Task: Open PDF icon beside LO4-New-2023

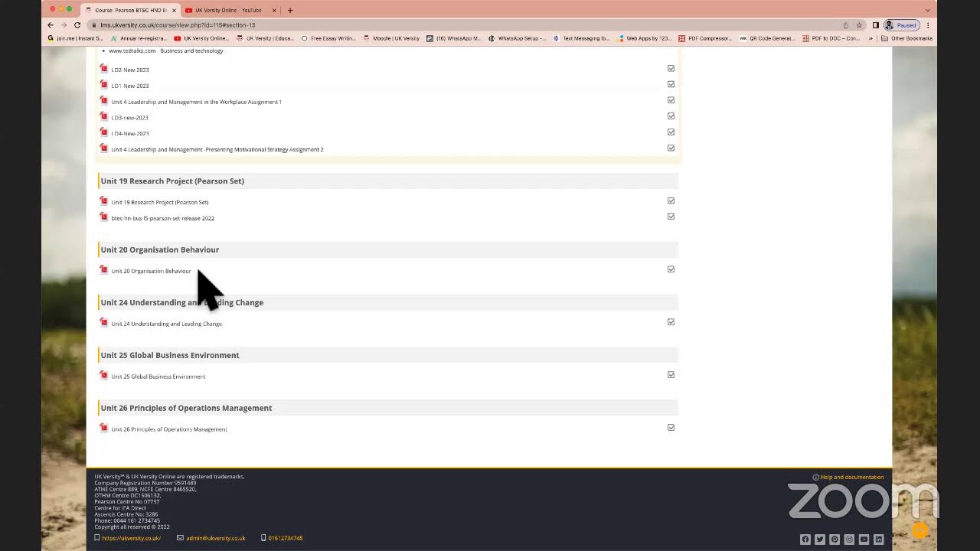Action: (x=104, y=132)
